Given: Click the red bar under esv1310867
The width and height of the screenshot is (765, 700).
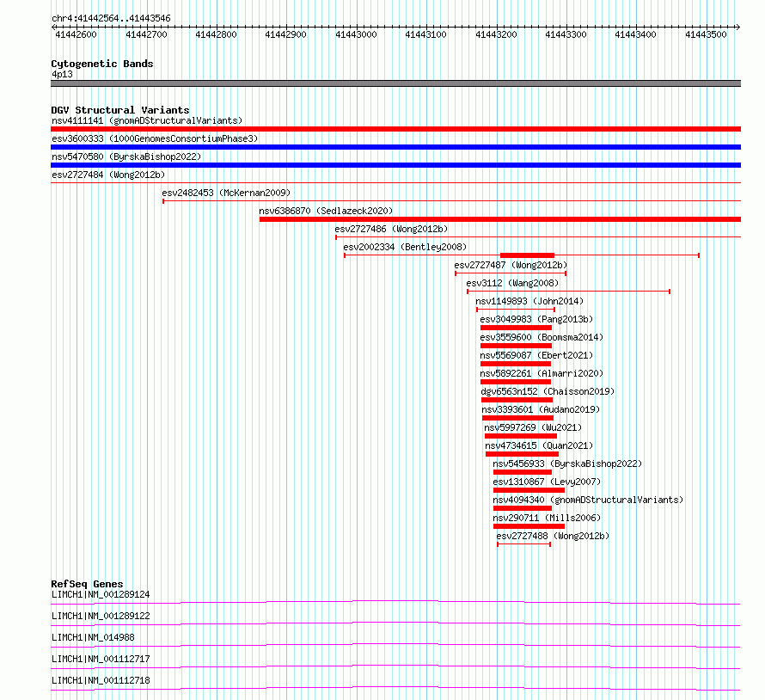Looking at the screenshot, I should (x=529, y=490).
